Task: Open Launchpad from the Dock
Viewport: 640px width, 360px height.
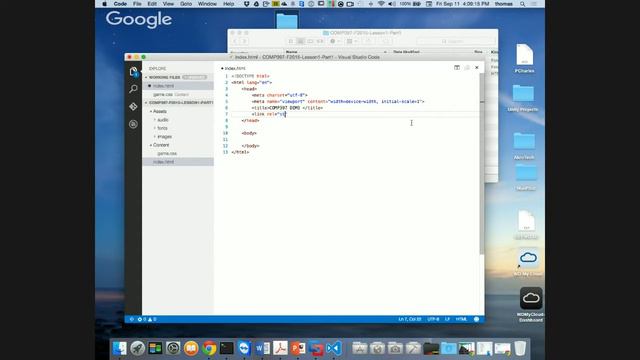Action: tap(138, 348)
